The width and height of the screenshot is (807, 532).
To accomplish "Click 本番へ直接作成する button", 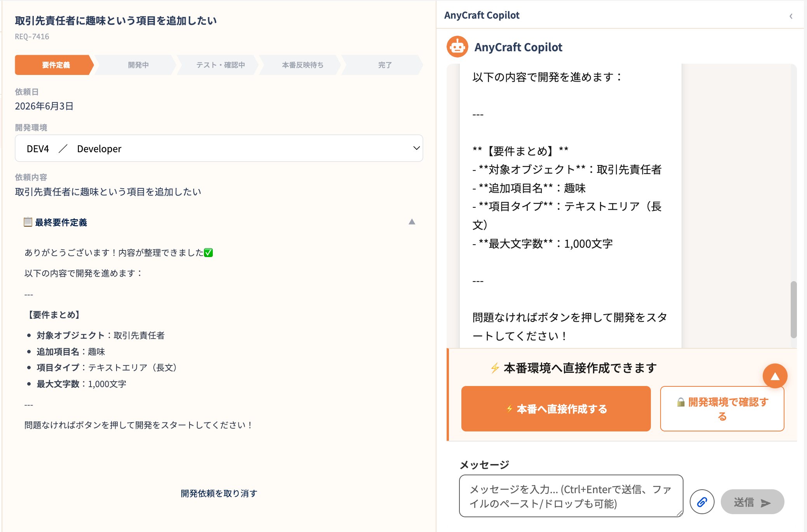I will tap(556, 409).
